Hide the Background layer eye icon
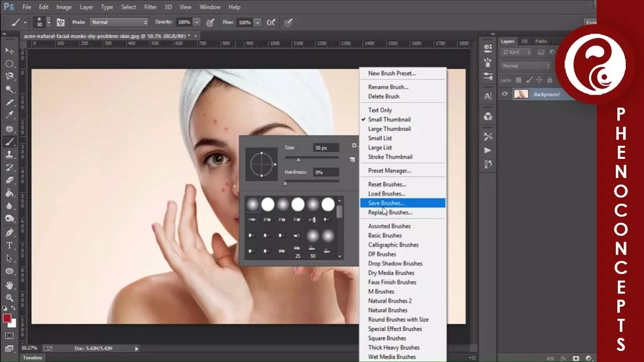 click(505, 94)
